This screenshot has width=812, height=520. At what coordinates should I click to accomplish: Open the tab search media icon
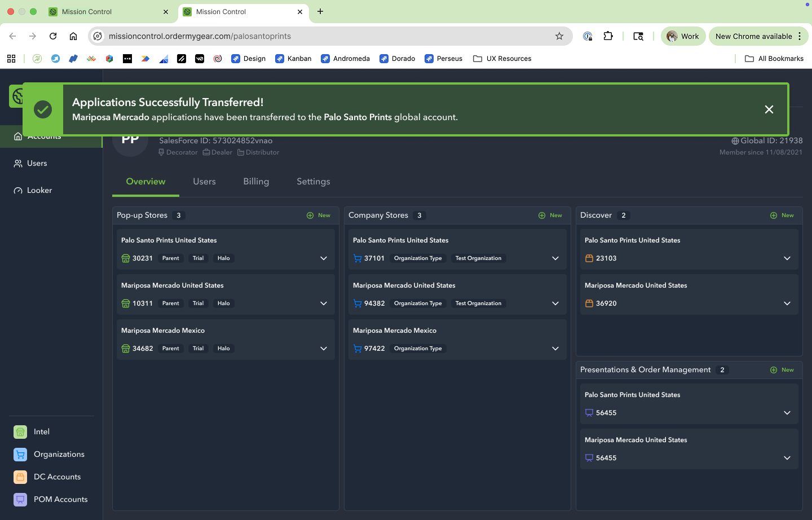point(638,36)
